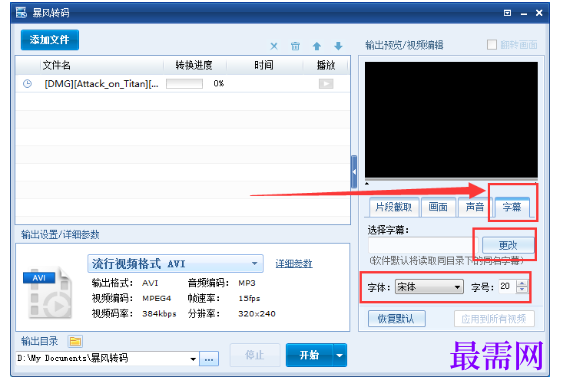The image size is (562, 387).
Task: Move file up with up arrow
Action: pyautogui.click(x=316, y=46)
